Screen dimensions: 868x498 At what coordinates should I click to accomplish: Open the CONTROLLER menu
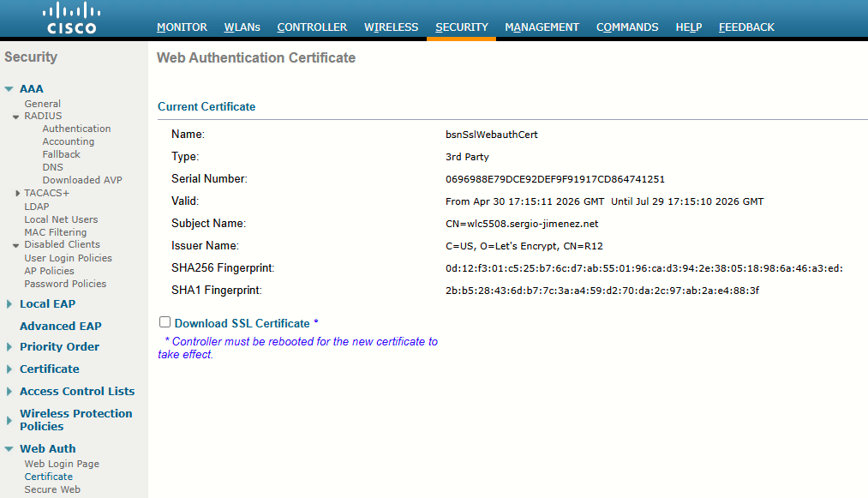tap(312, 27)
